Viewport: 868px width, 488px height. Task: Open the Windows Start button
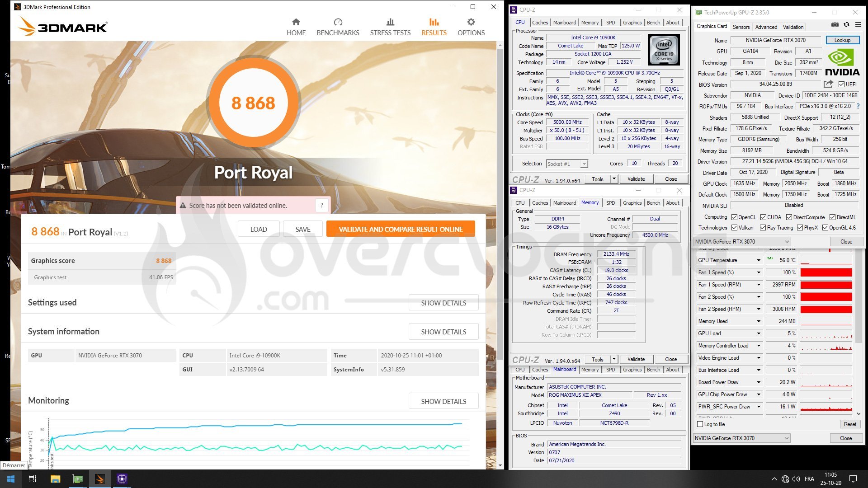coord(11,479)
